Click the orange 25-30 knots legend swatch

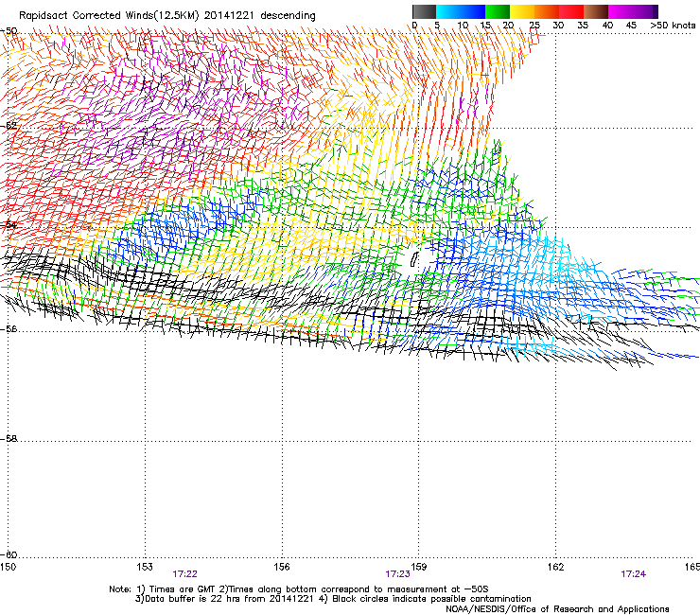point(547,11)
